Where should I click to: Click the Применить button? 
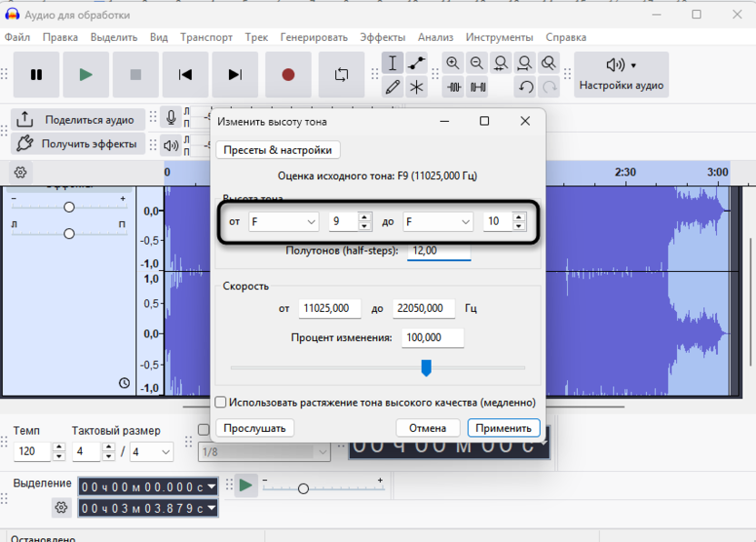tap(503, 428)
